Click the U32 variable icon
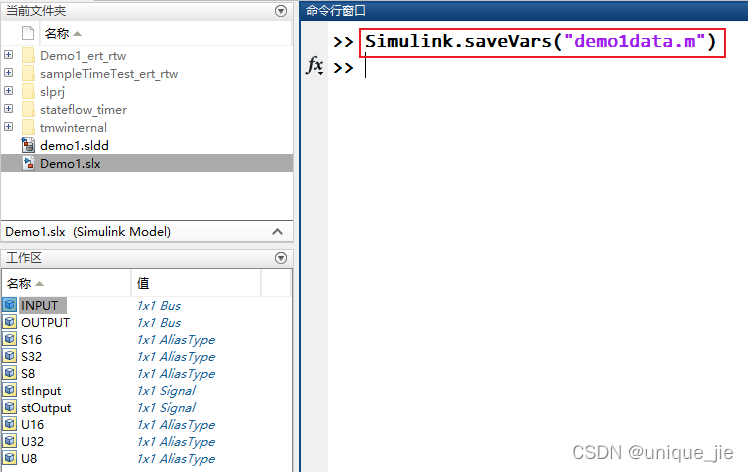This screenshot has width=748, height=472. [10, 441]
